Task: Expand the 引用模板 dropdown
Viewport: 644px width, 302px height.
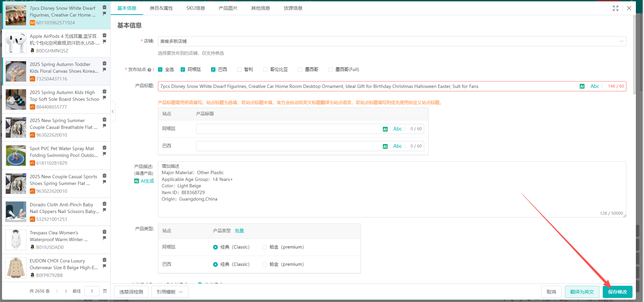Action: (x=169, y=292)
